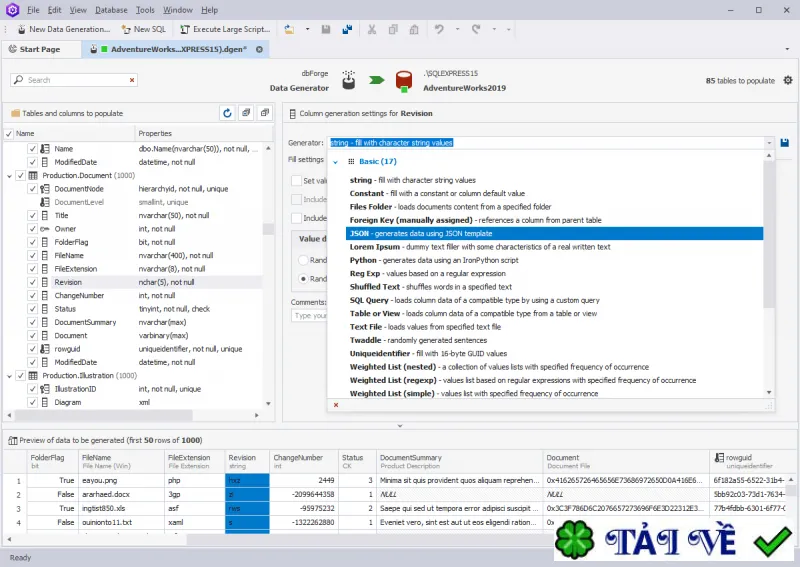Clear search with the red X icon

tap(132, 80)
